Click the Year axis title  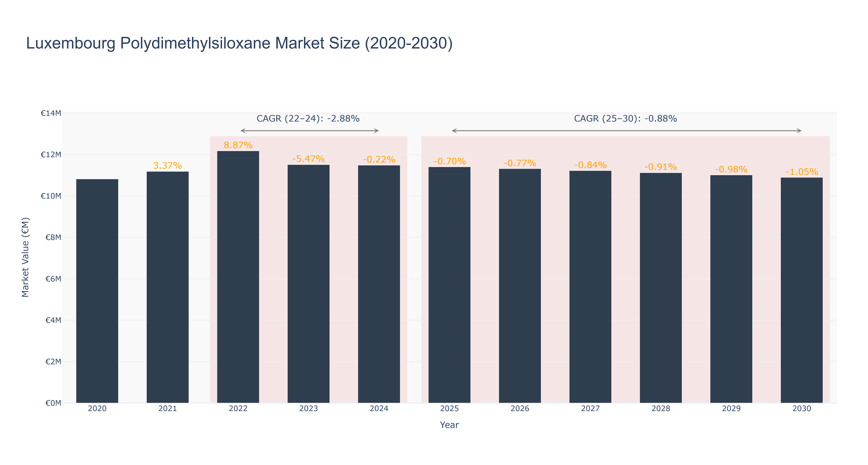tap(449, 425)
